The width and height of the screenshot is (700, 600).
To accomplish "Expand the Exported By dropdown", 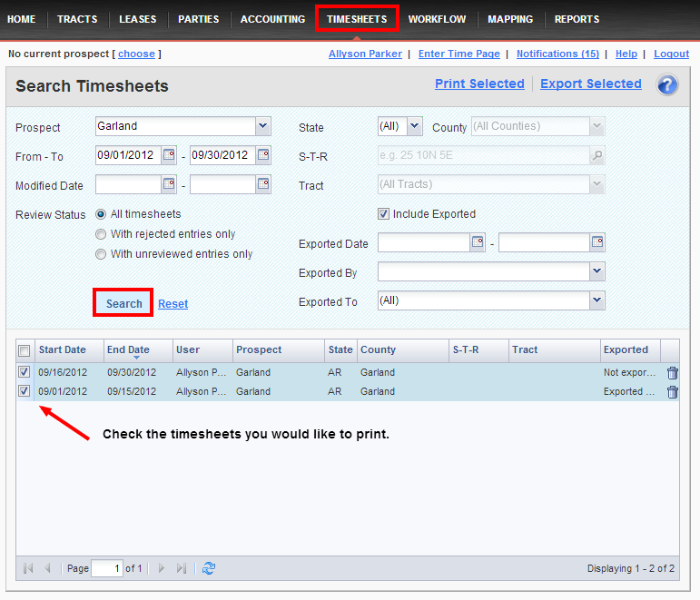I will pos(596,271).
